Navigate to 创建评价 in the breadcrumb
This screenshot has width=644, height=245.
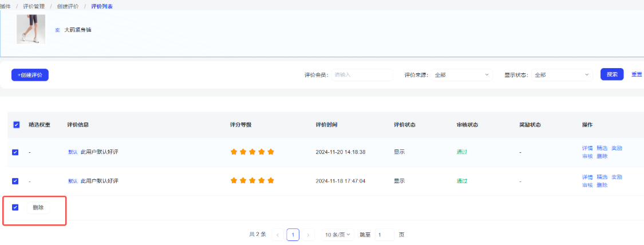pos(68,6)
